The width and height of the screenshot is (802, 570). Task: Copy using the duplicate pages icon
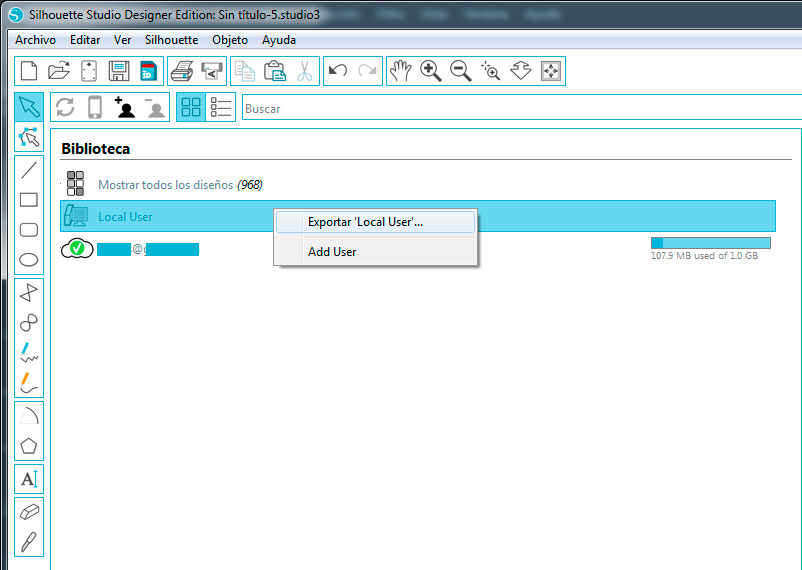[x=244, y=71]
